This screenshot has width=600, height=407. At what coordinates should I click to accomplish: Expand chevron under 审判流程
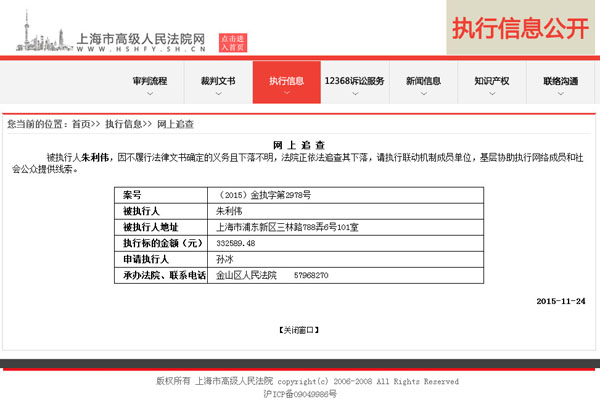(x=150, y=93)
